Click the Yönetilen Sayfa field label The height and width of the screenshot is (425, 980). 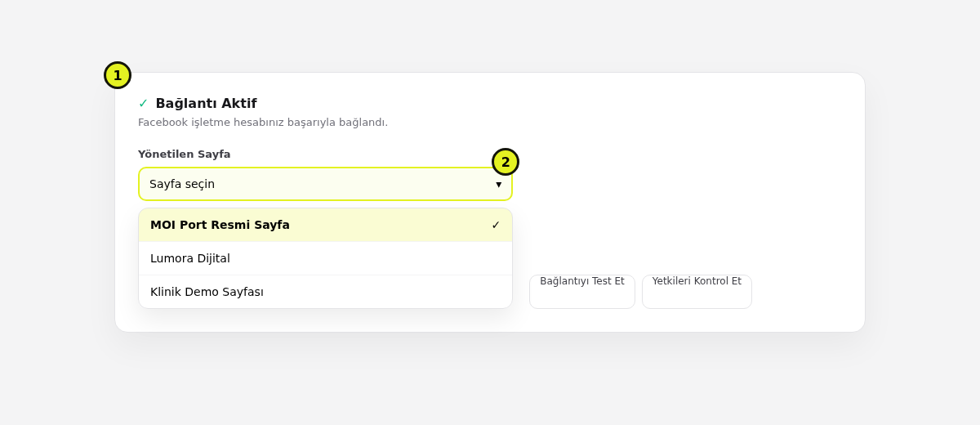click(x=185, y=154)
